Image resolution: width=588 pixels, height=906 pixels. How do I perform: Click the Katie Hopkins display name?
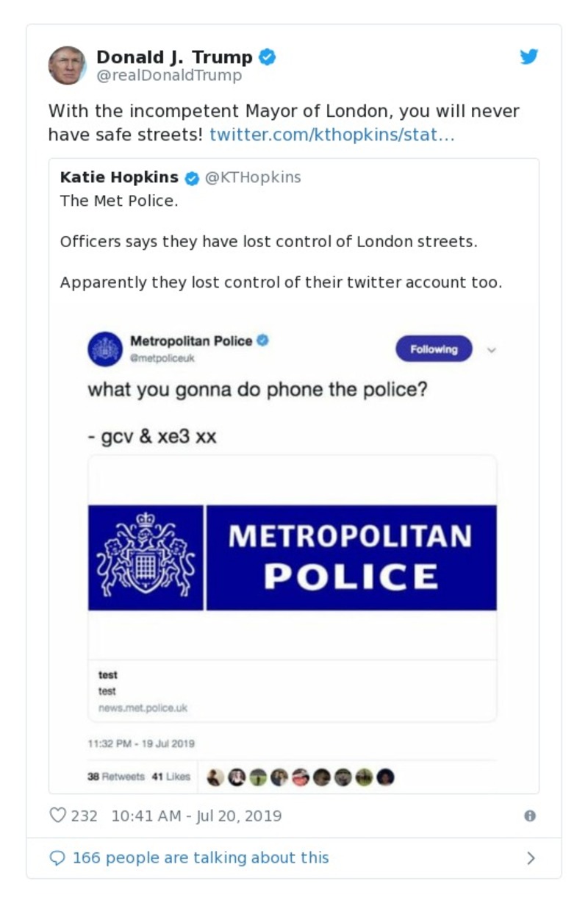[x=119, y=177]
